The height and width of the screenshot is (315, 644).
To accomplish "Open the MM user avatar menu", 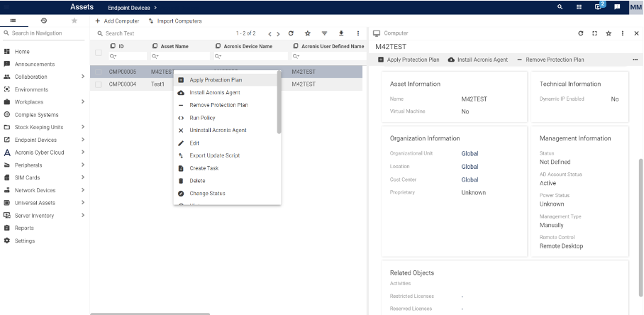I will [x=635, y=7].
